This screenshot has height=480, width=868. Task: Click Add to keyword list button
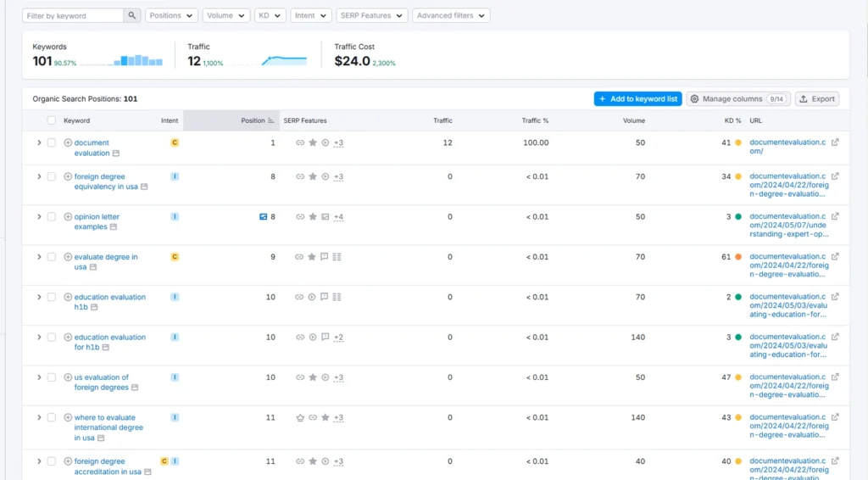click(637, 98)
